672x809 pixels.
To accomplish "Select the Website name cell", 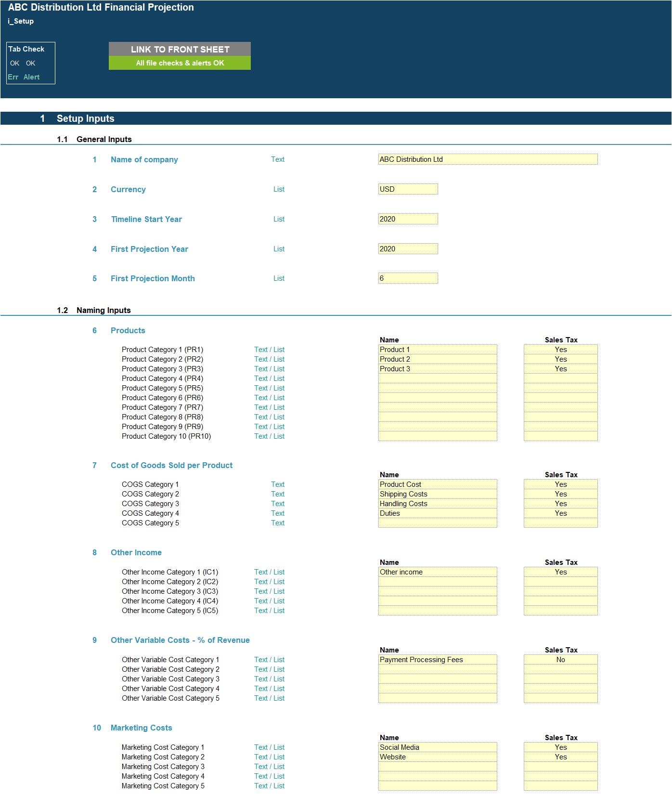I will (x=438, y=757).
